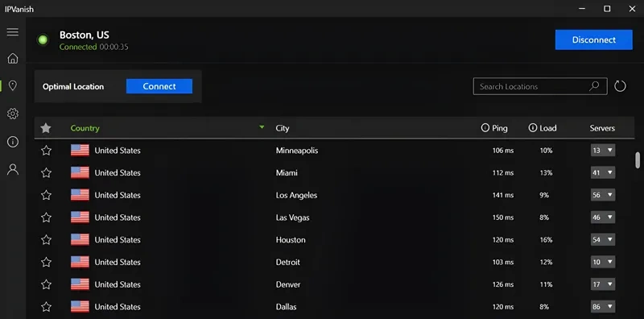Image resolution: width=644 pixels, height=319 pixels.
Task: Select the Houston city name
Action: [x=291, y=240]
